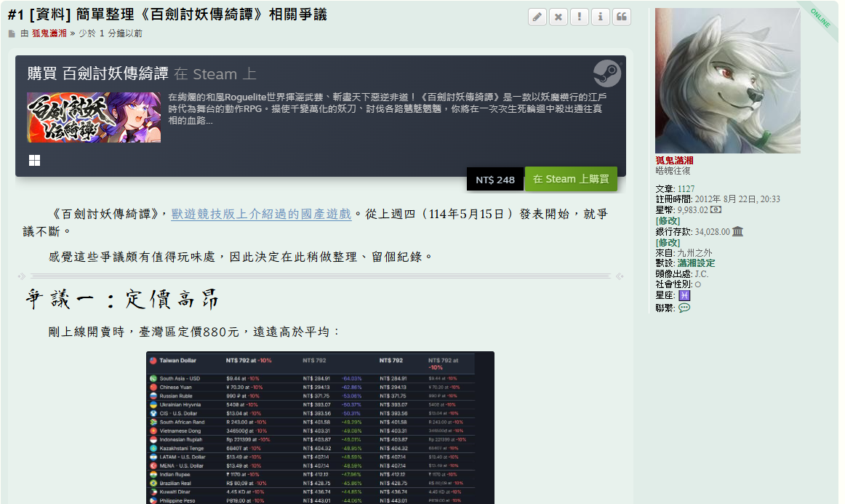The height and width of the screenshot is (504, 845).
Task: Click the 百劍討妖傳綺譚 game banner image
Action: pyautogui.click(x=94, y=118)
